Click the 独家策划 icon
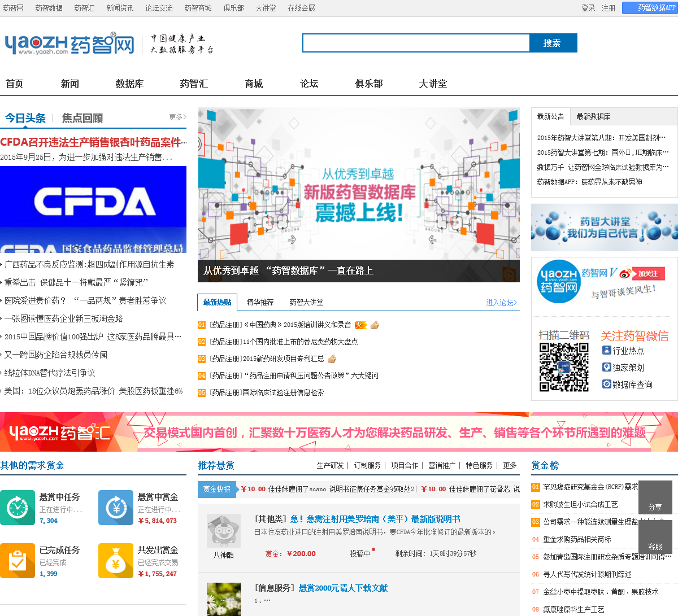Viewport: 678px width, 616px height. pyautogui.click(x=606, y=367)
